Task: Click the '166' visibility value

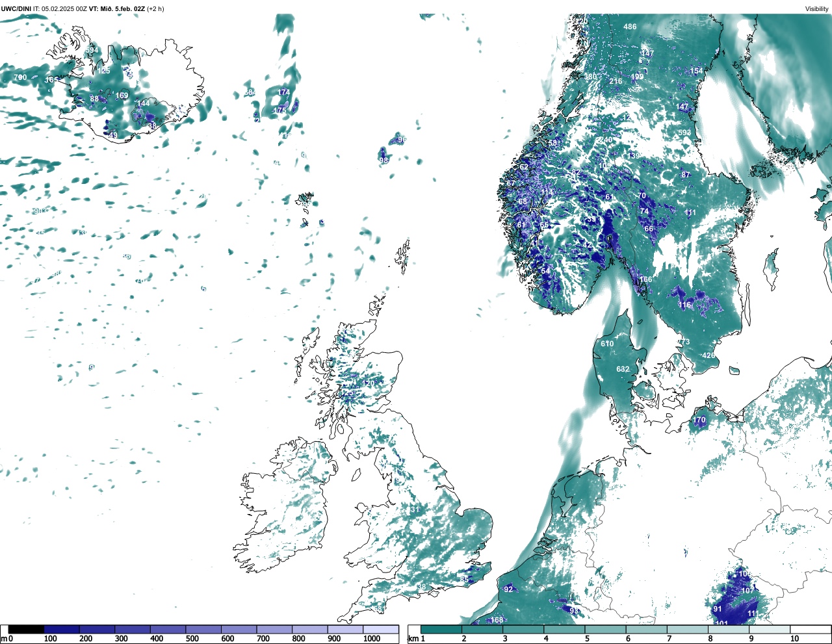Action: 645,280
